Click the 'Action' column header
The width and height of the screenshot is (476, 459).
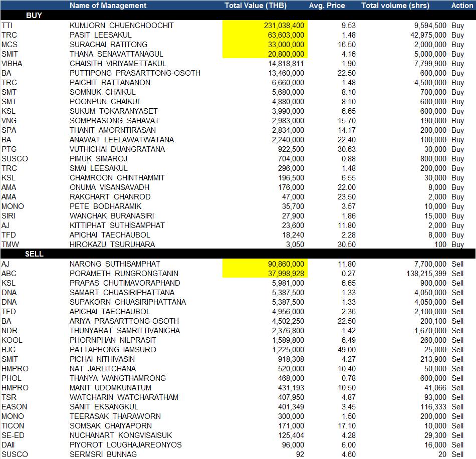[462, 6]
